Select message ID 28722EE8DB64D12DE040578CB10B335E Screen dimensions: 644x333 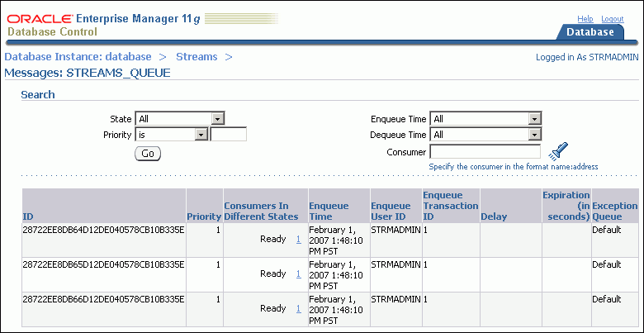(104, 230)
